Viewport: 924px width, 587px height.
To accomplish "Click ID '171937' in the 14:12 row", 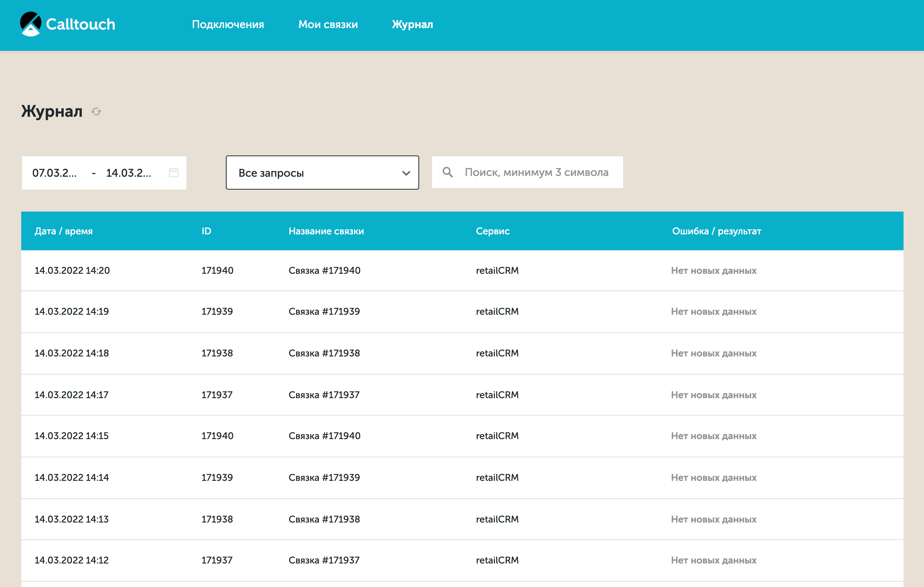I will [x=217, y=560].
